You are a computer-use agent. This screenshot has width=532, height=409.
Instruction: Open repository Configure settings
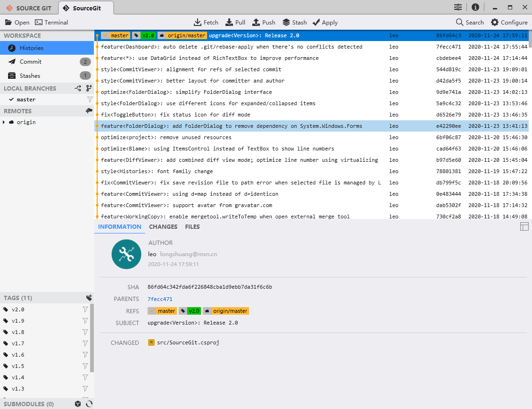509,22
